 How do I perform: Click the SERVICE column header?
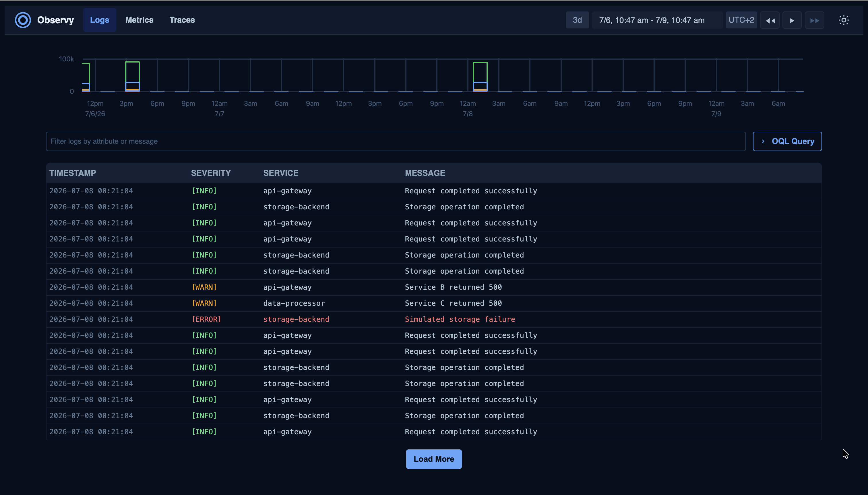tap(281, 173)
